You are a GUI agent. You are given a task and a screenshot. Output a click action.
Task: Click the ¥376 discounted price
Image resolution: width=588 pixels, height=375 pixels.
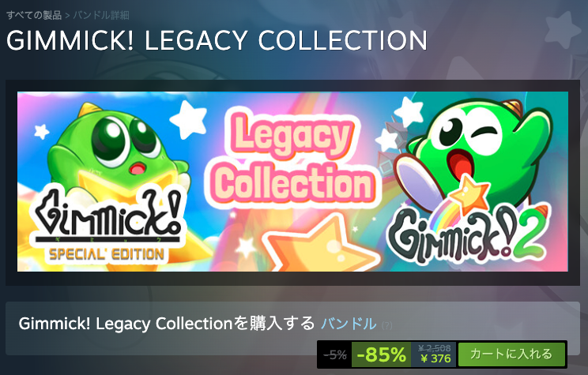[x=435, y=359]
